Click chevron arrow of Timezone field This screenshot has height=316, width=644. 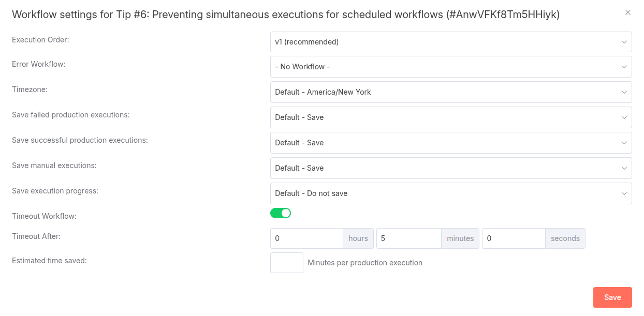tap(624, 92)
